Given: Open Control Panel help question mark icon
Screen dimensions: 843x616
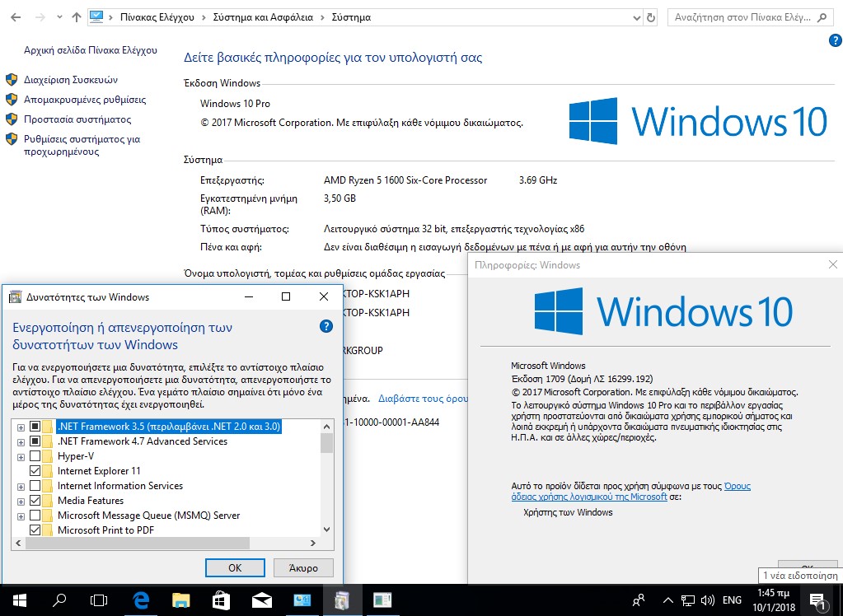Looking at the screenshot, I should (835, 40).
